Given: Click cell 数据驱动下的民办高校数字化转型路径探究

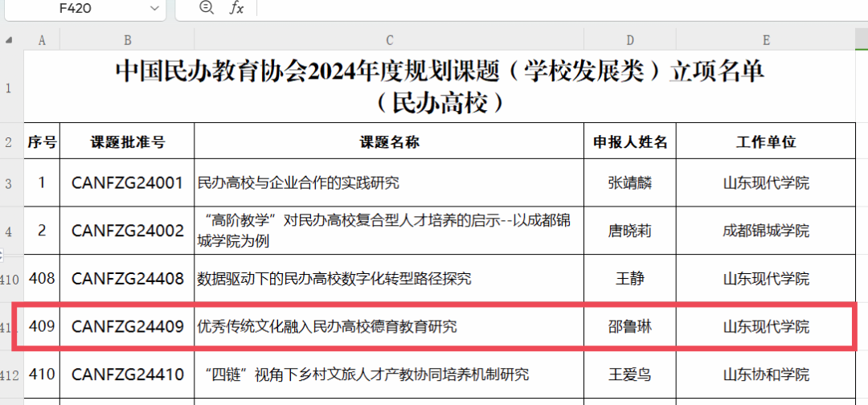Looking at the screenshot, I should tap(389, 278).
